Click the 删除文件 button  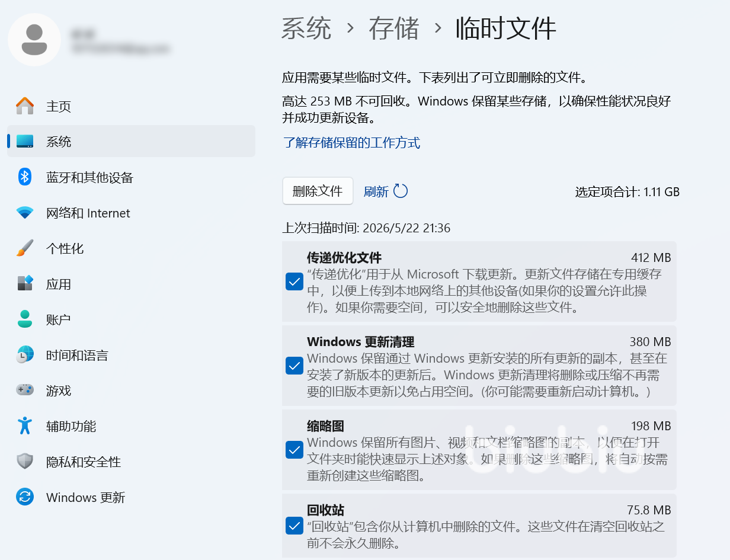click(318, 191)
